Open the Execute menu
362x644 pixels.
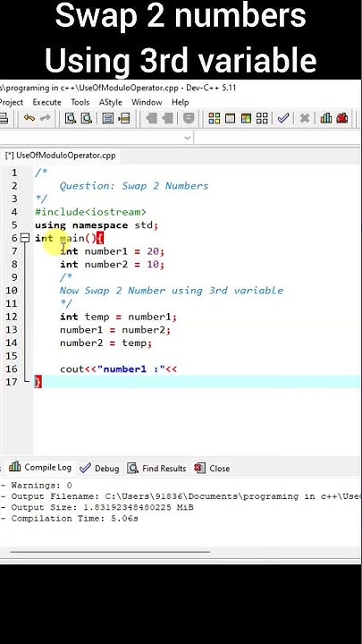[46, 102]
